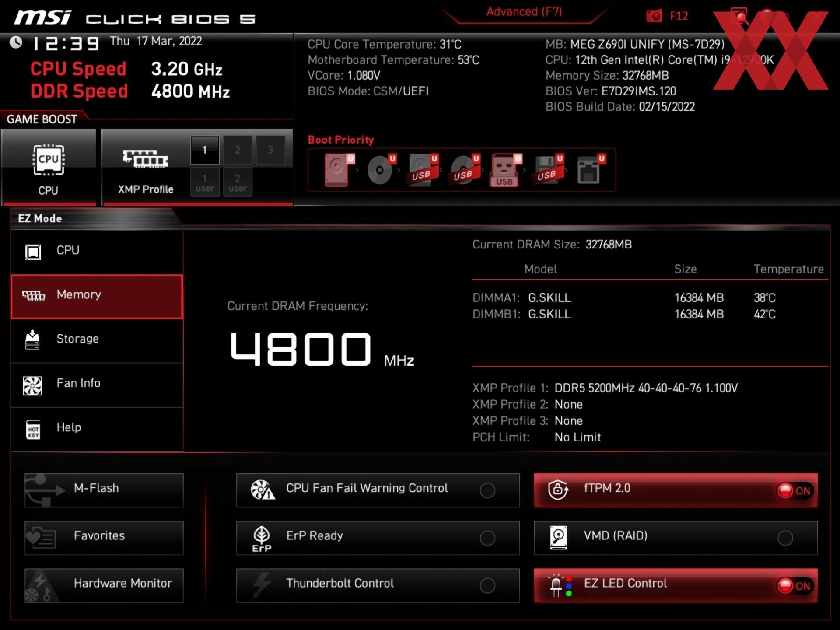The width and height of the screenshot is (840, 630).
Task: Click the XMP Profile 1 DDR5 5200MHz text
Action: [646, 388]
